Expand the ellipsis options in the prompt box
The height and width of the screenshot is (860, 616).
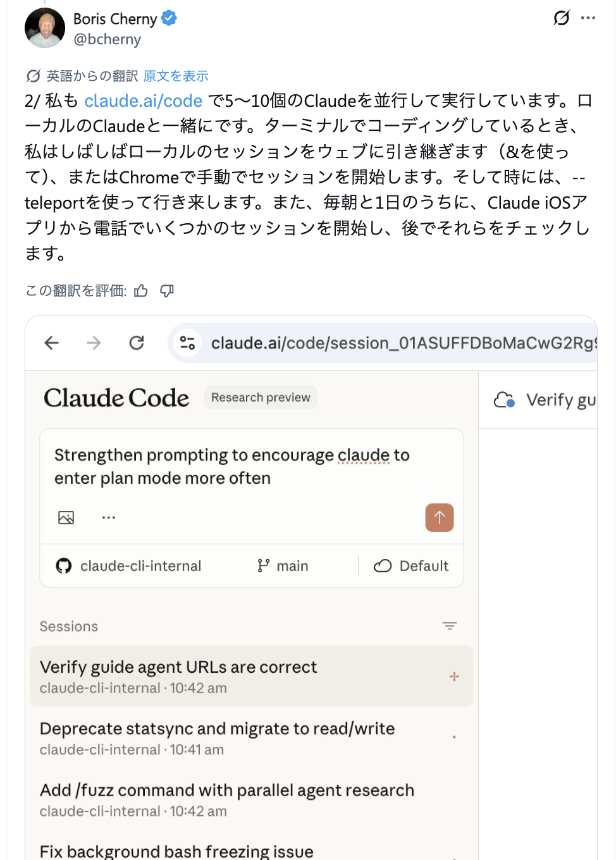(x=108, y=517)
